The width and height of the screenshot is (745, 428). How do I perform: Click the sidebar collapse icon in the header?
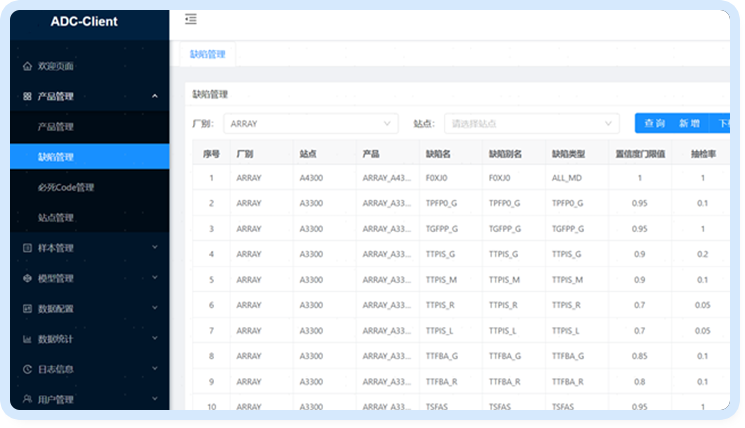tap(191, 19)
